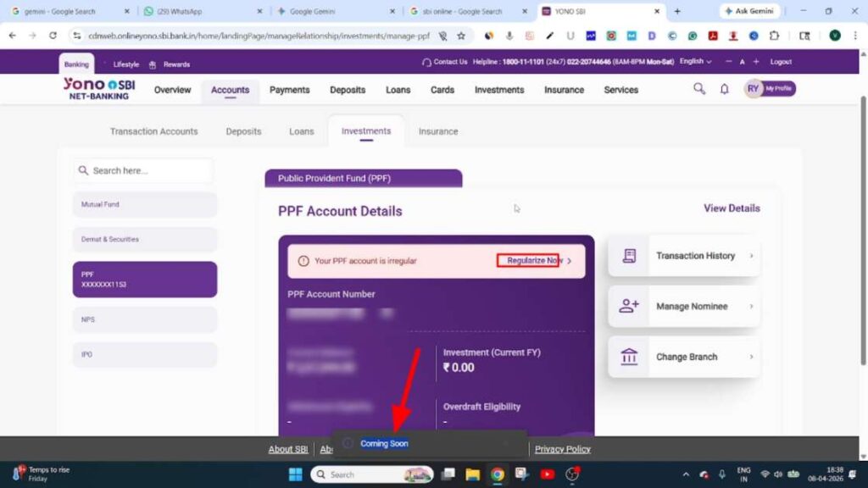
Task: Click the View Details link
Action: pyautogui.click(x=732, y=208)
